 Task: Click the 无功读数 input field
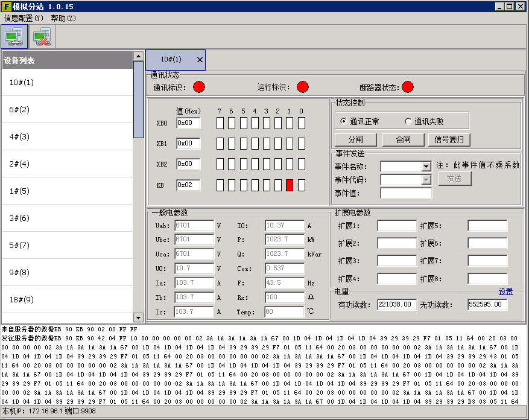(x=487, y=305)
